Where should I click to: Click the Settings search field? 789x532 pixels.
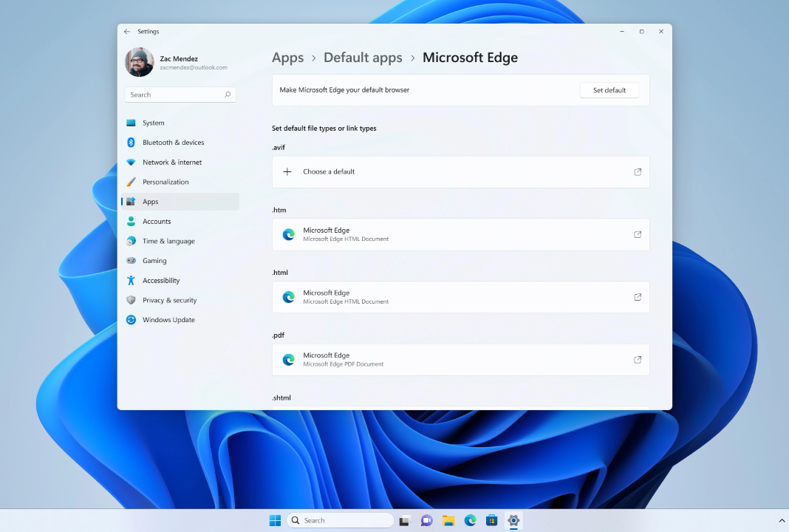point(180,95)
